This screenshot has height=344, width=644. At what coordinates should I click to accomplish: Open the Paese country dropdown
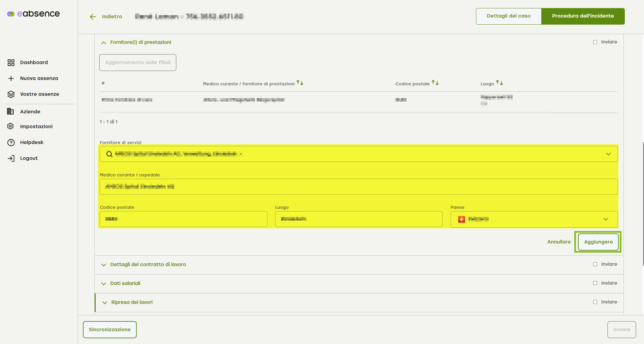[x=606, y=219]
